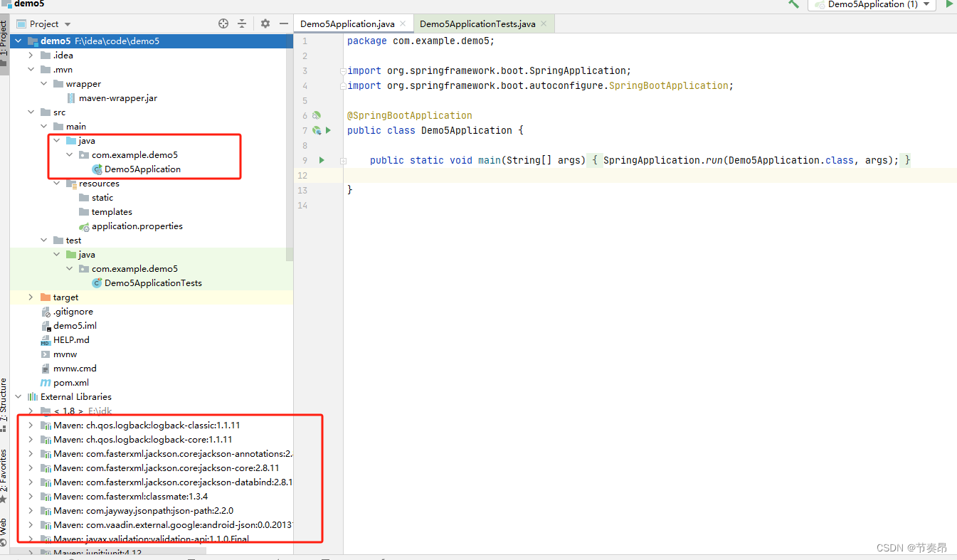957x560 pixels.
Task: Click the mvnw script file icon
Action: click(x=46, y=354)
